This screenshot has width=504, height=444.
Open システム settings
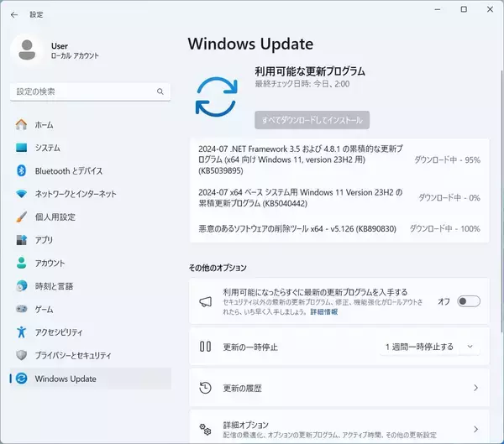91,148
